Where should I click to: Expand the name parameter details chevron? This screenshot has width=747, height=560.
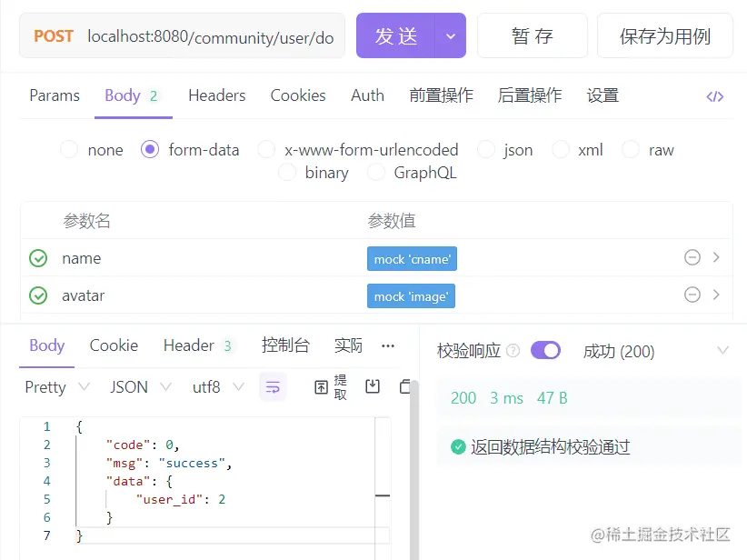pyautogui.click(x=716, y=257)
